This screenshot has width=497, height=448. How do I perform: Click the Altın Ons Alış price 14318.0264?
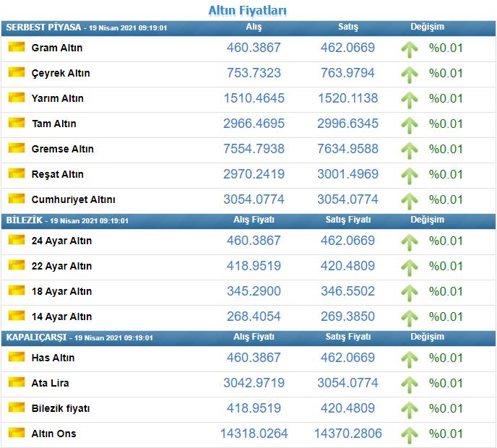point(254,434)
